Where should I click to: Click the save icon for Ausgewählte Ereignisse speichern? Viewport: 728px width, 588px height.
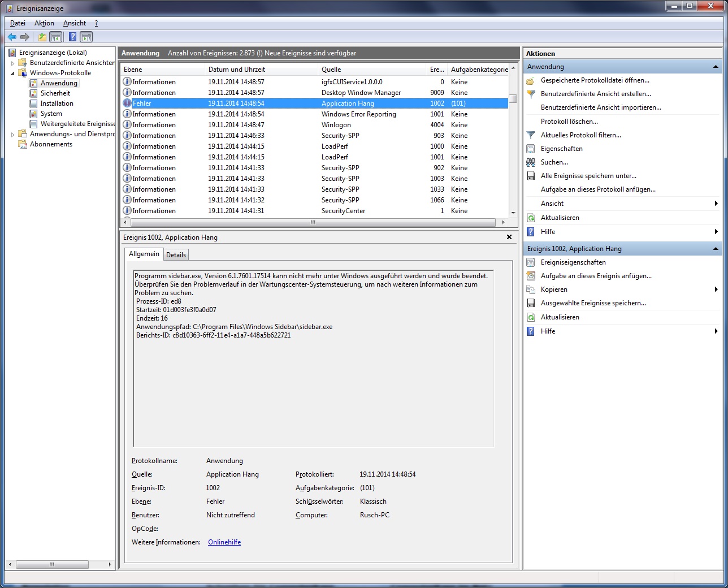531,303
